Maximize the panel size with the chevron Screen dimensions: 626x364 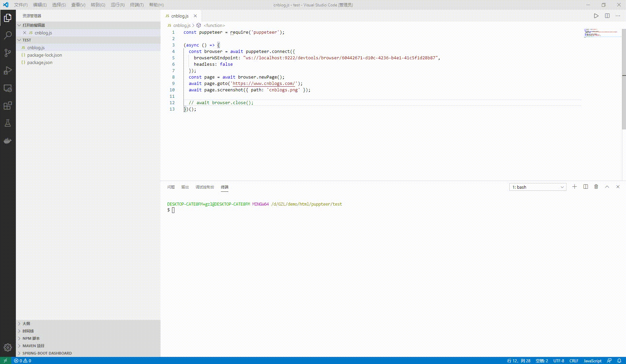[607, 187]
